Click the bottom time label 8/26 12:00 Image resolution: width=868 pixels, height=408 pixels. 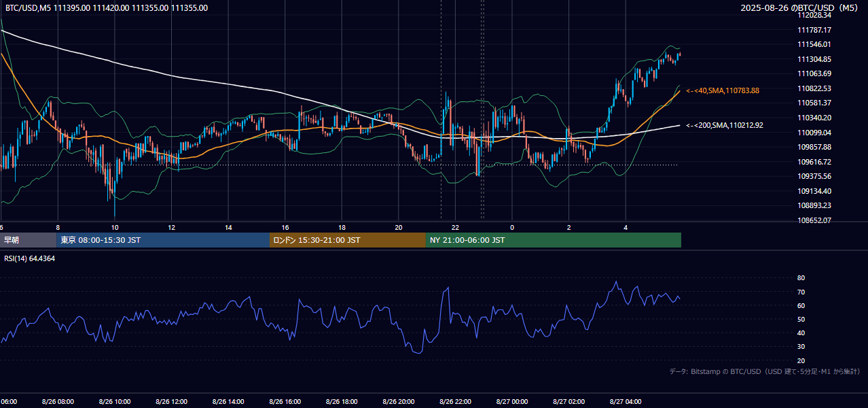coord(171,402)
